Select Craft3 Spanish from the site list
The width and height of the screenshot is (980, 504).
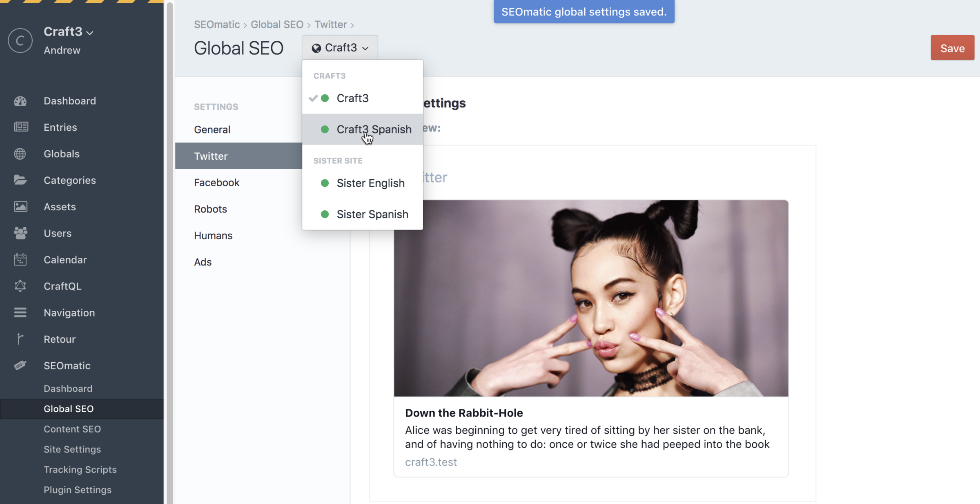(374, 129)
